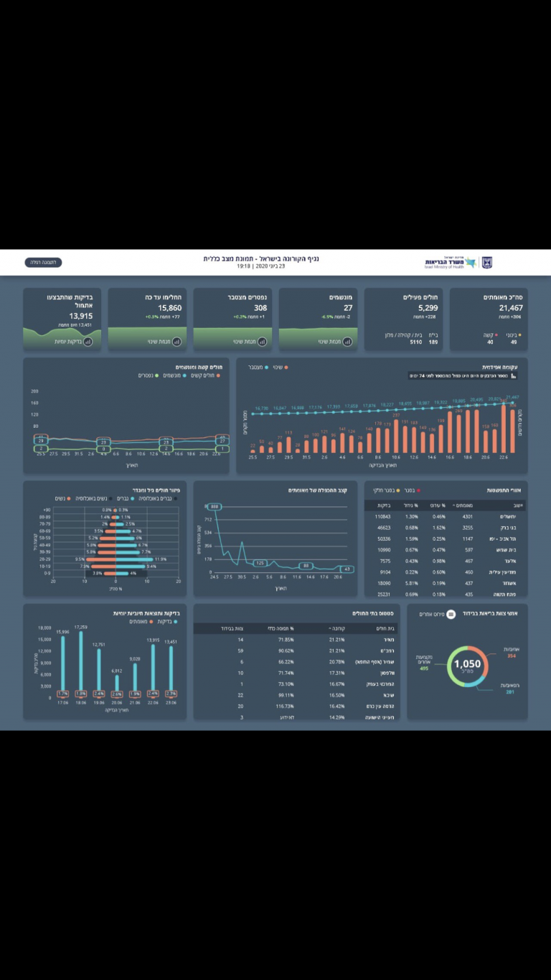Open trend chart icon in recovered (החלימו עד כה) card
Image resolution: width=551 pixels, height=980 pixels.
click(176, 342)
